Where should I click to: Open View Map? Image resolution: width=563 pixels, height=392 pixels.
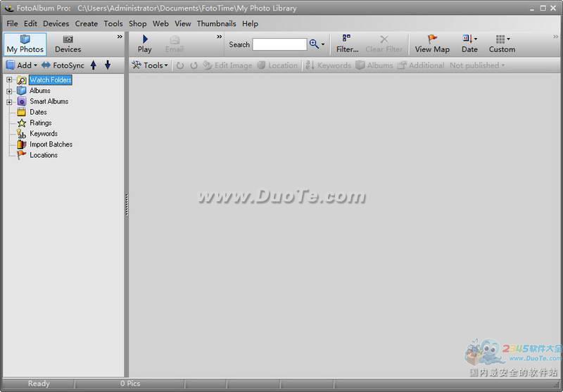click(x=432, y=44)
